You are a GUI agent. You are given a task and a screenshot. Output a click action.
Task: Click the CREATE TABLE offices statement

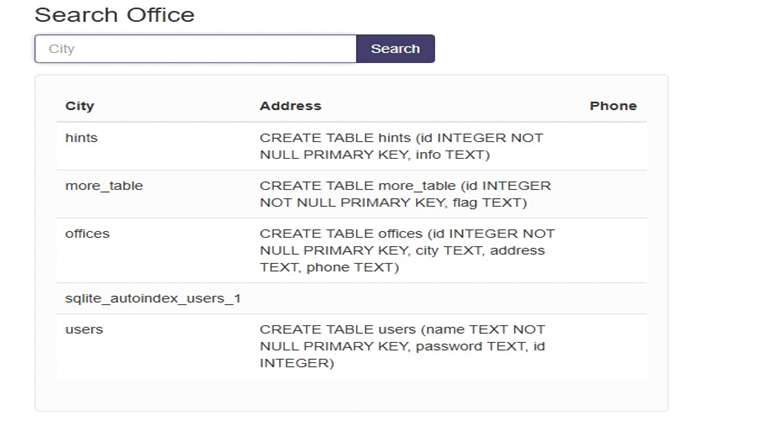point(407,250)
